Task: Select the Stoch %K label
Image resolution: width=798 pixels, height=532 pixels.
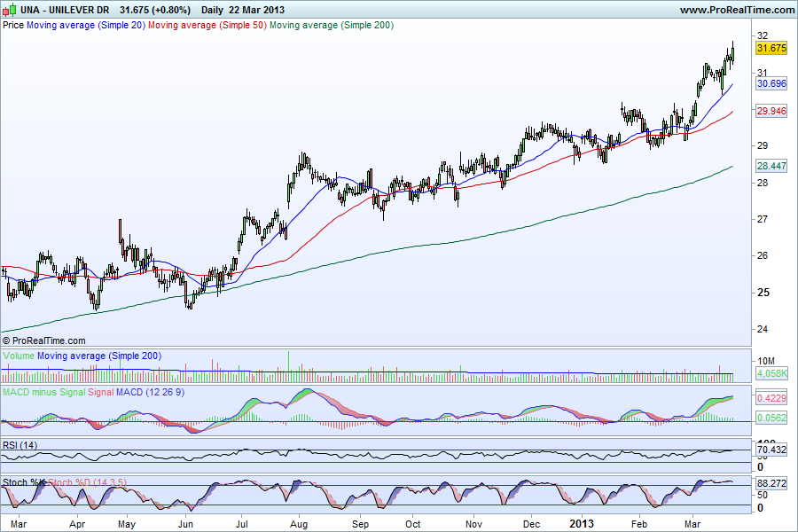Action: [x=24, y=482]
